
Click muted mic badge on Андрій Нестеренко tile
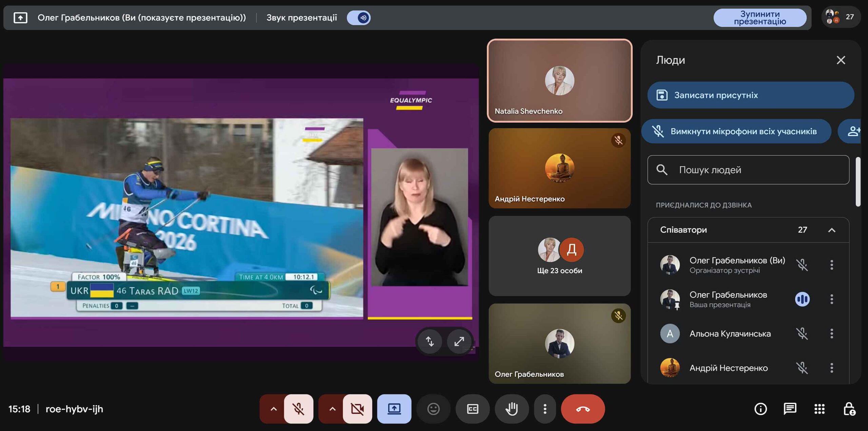(x=618, y=140)
